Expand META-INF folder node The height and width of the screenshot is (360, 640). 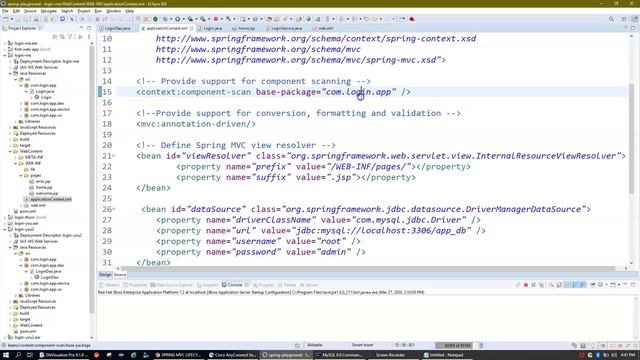[x=16, y=157]
